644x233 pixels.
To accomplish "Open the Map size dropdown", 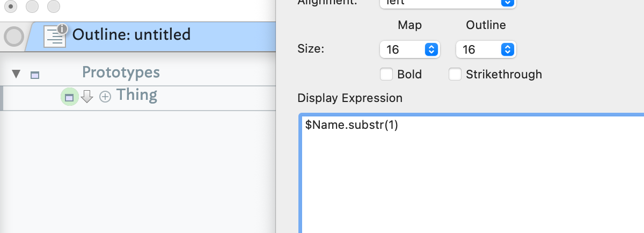I will coord(409,50).
